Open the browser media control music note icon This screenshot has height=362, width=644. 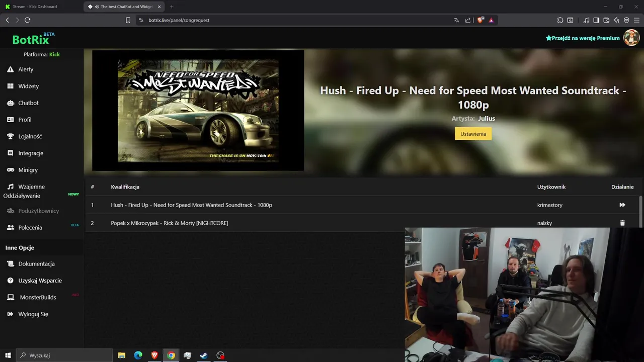(x=586, y=20)
